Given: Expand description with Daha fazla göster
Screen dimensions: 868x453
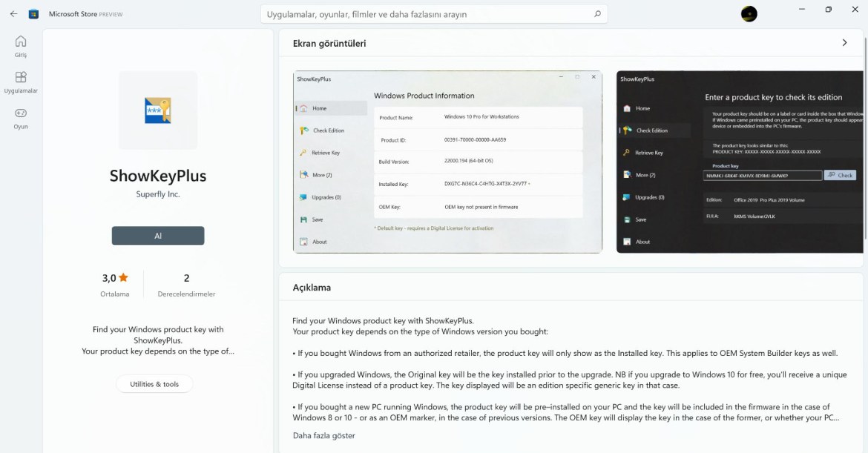Looking at the screenshot, I should [x=323, y=435].
